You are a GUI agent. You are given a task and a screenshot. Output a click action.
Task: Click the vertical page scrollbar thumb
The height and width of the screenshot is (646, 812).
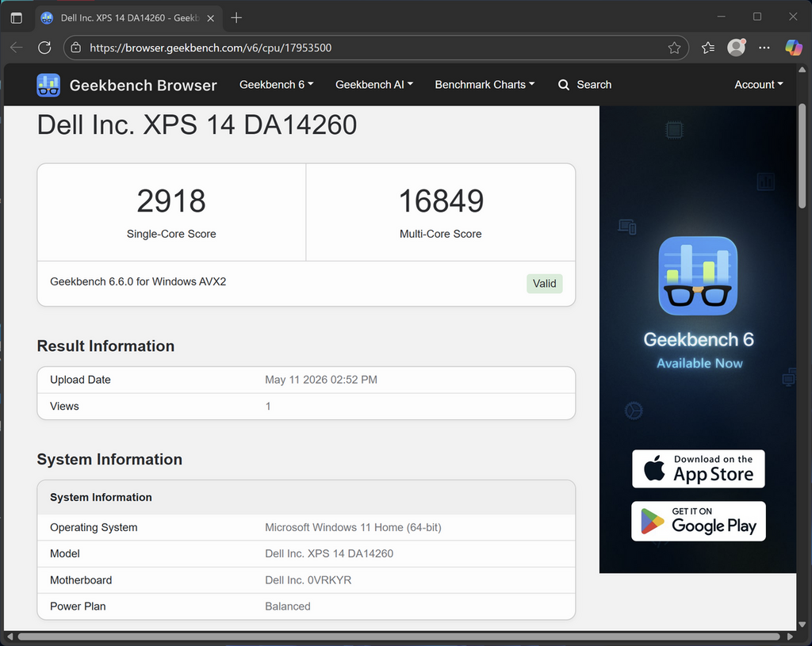tap(802, 156)
